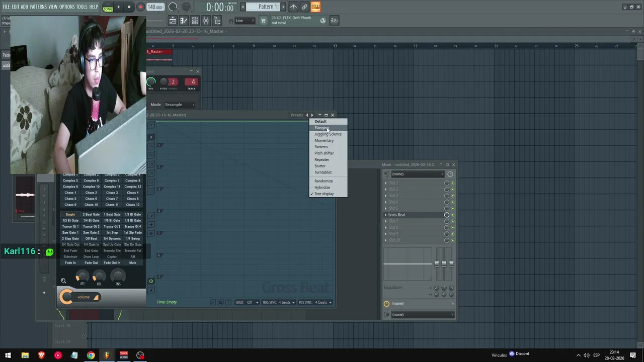Click the tempo field showing 140.000
Image resolution: width=644 pixels, height=362 pixels.
tap(155, 7)
